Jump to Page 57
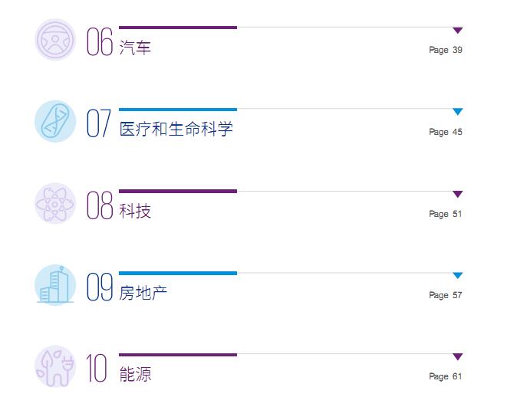 (446, 295)
